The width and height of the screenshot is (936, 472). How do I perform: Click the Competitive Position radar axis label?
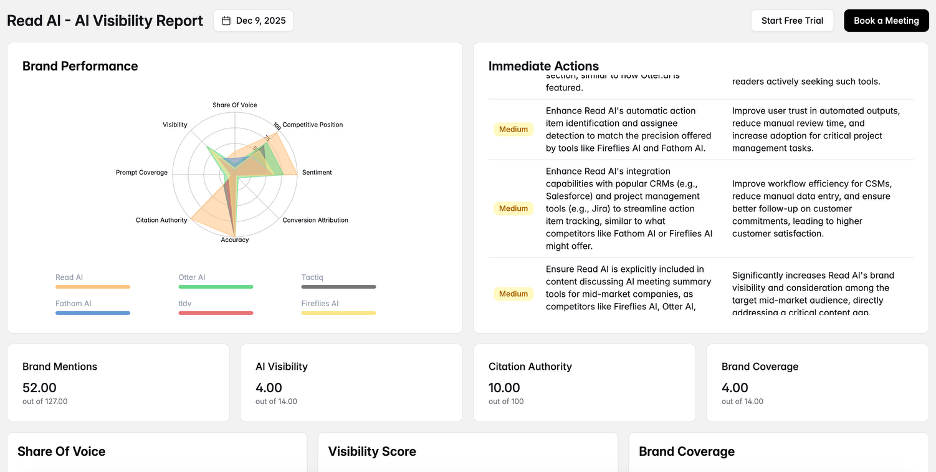[x=312, y=125]
